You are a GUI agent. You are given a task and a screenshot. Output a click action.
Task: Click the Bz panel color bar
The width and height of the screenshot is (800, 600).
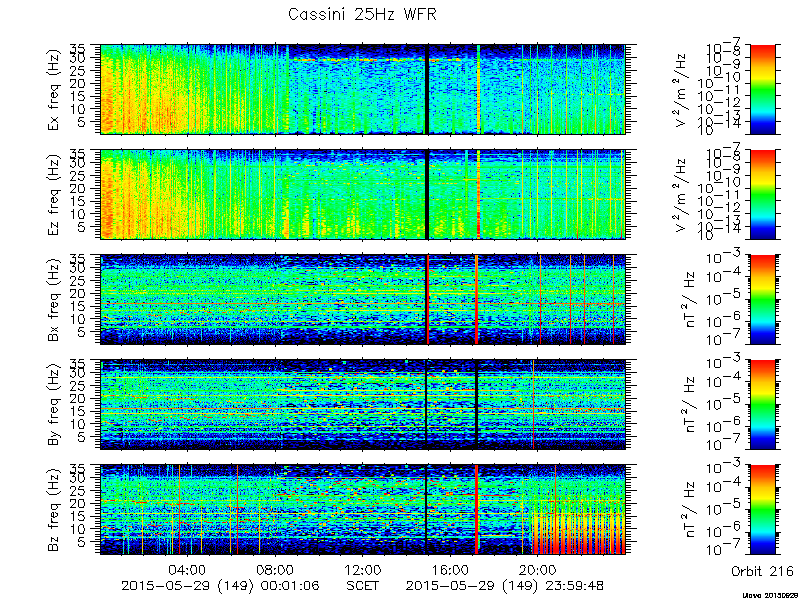coord(762,510)
